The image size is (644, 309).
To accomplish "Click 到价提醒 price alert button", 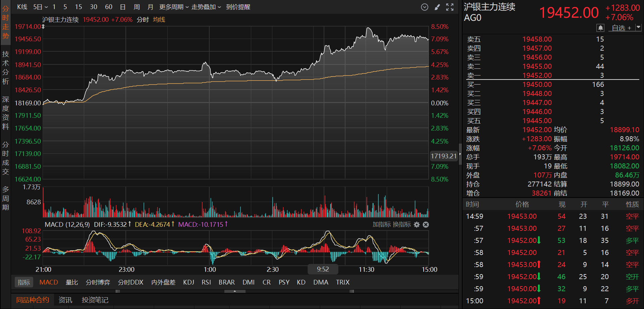I will tap(238, 7).
